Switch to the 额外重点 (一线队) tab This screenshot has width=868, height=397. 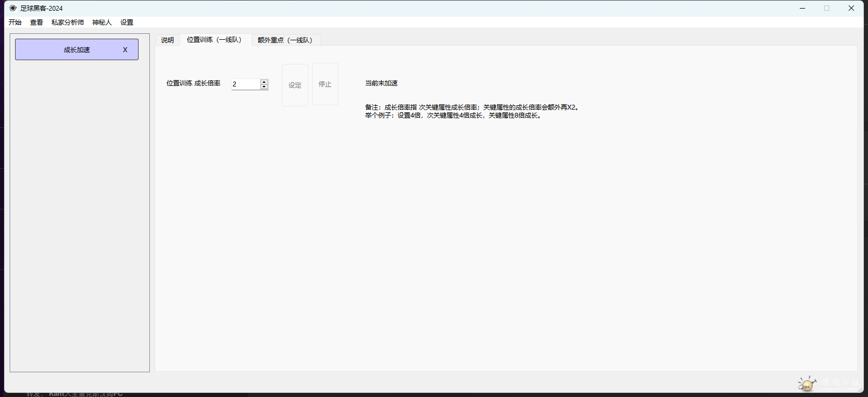pos(286,40)
